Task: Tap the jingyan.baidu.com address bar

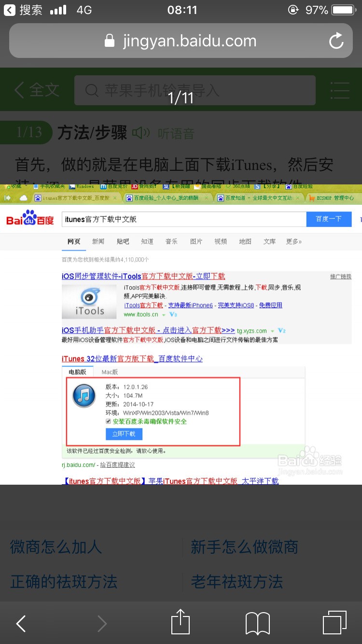Action: tap(181, 41)
